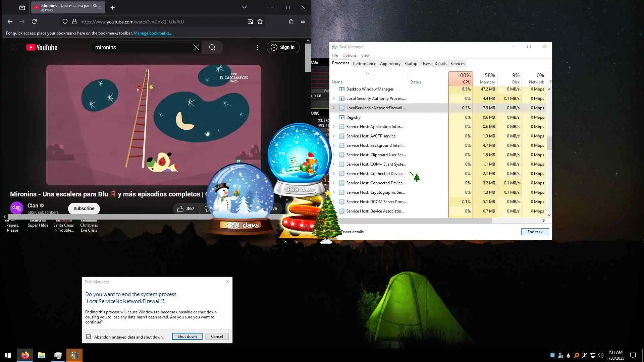This screenshot has height=362, width=644.
Task: Clear the YouTube search text with X
Action: tap(196, 47)
